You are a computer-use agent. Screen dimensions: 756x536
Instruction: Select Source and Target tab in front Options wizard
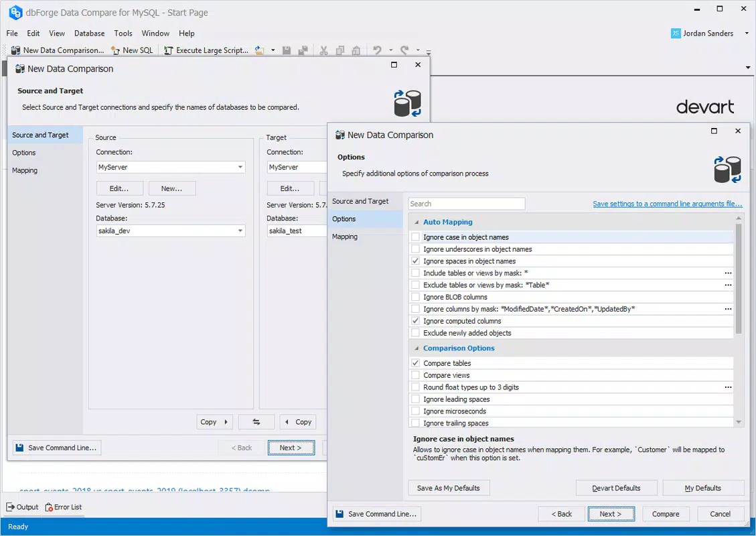pos(365,201)
